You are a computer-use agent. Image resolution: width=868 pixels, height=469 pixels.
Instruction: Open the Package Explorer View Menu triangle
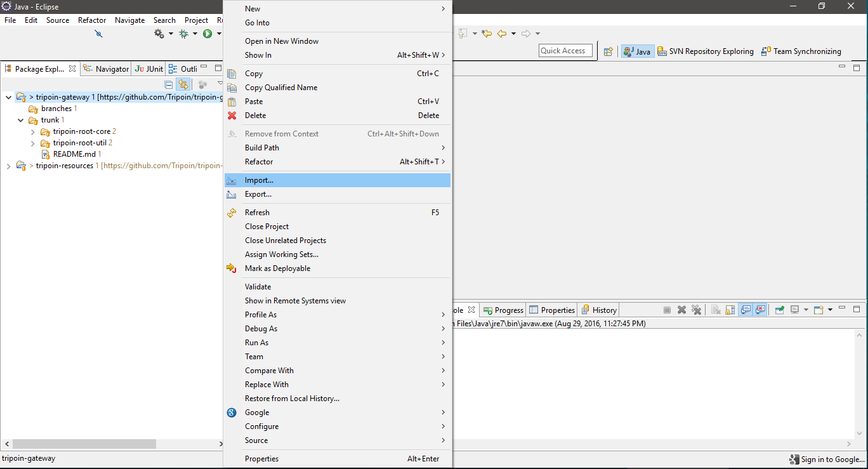(220, 83)
